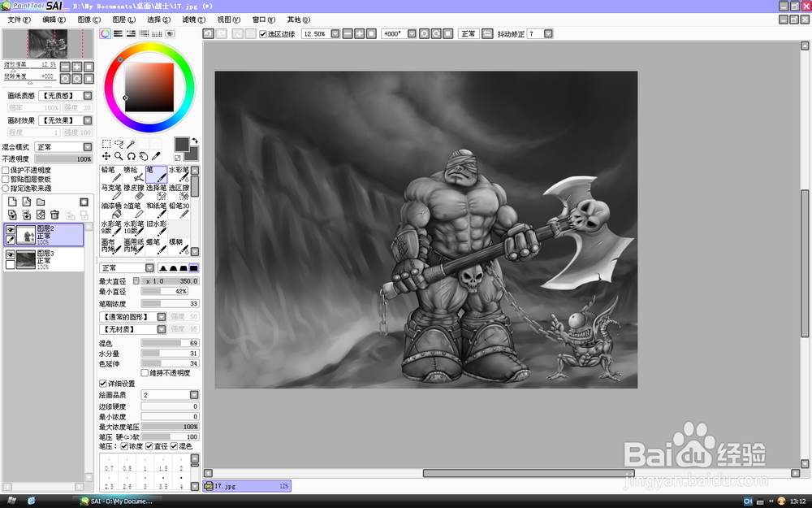Screen dimensions: 812x508
Task: Flip the canvas view horizontally
Action: click(487, 33)
